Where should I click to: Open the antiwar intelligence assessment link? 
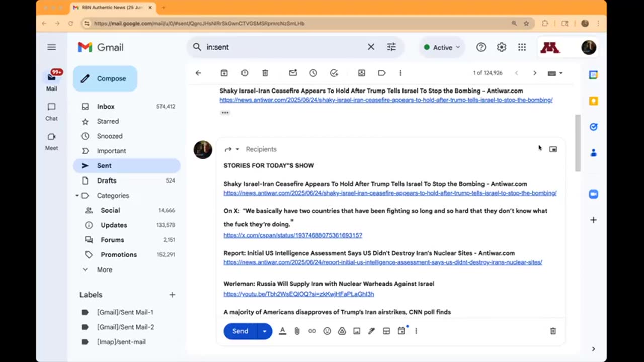click(x=383, y=262)
